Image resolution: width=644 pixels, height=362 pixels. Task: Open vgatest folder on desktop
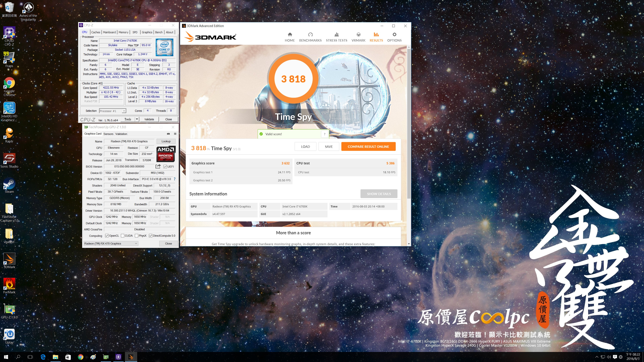(9, 236)
